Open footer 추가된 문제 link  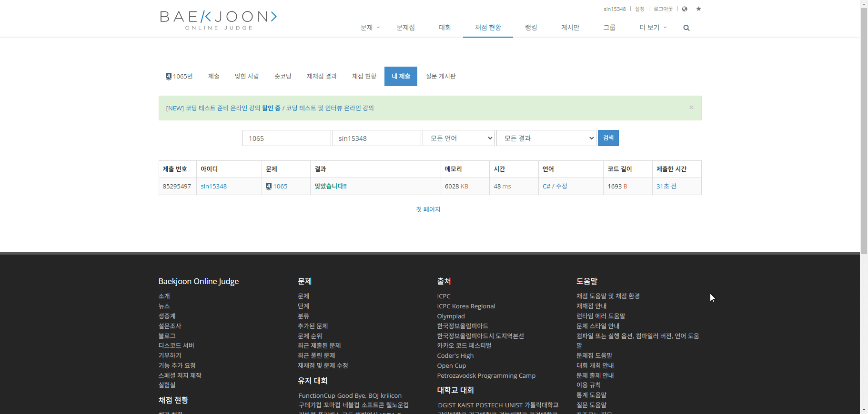(313, 326)
